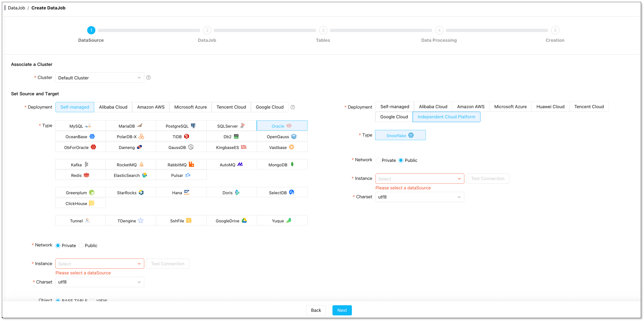The image size is (644, 321).
Task: Click source Deployment help question icon
Action: [293, 107]
